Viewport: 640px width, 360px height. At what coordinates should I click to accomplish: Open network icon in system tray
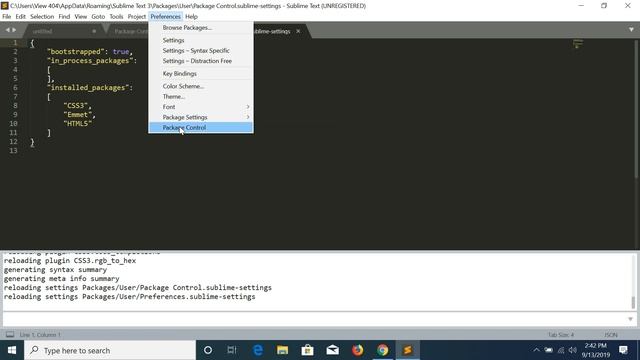(561, 350)
